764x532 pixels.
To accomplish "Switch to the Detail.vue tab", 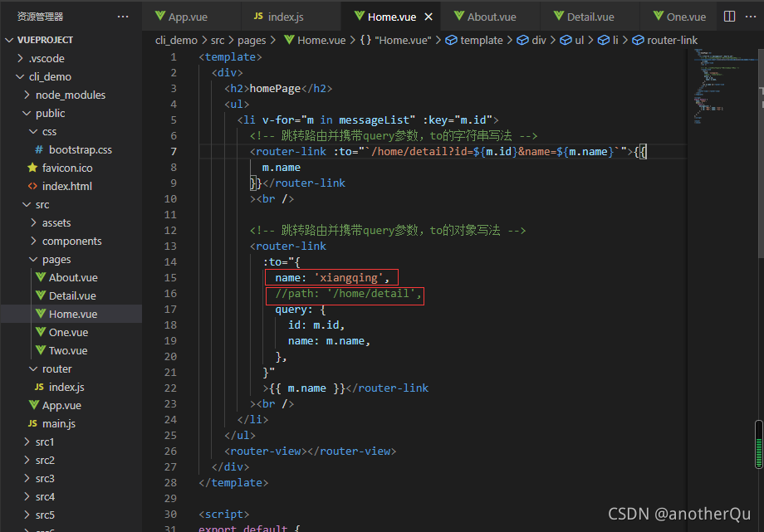I will click(x=590, y=17).
